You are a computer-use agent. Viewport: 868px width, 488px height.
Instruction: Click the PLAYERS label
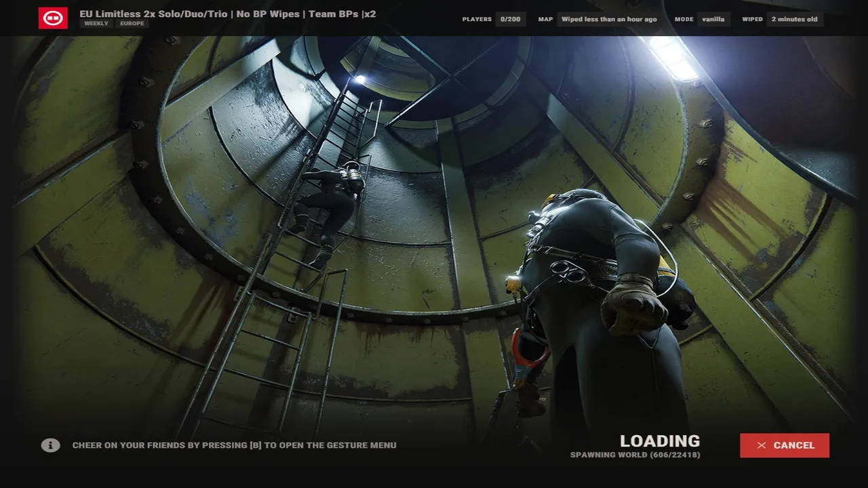click(x=477, y=20)
